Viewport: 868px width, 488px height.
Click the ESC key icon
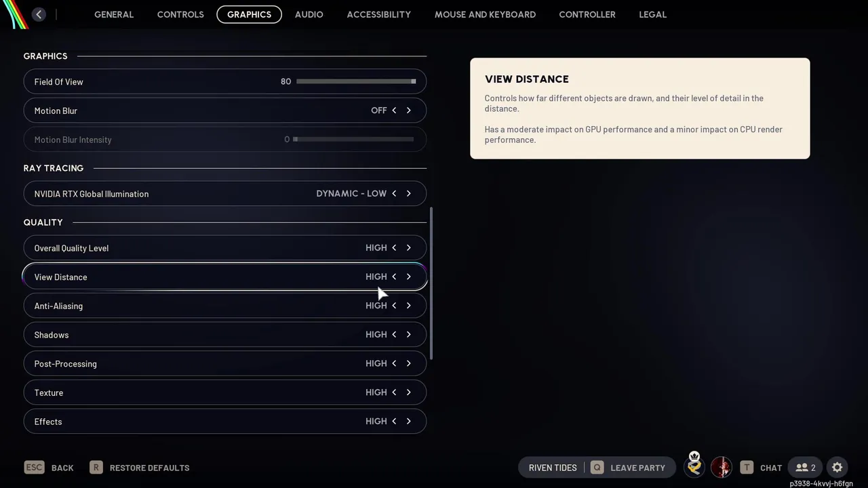(x=34, y=468)
